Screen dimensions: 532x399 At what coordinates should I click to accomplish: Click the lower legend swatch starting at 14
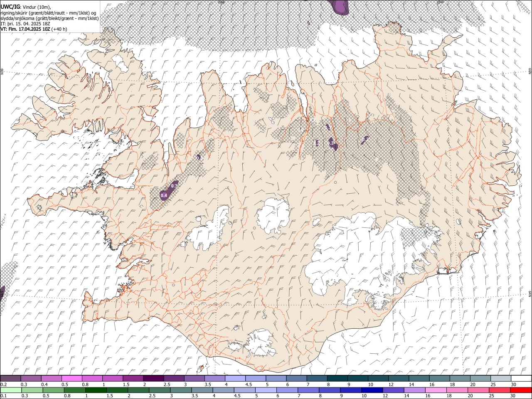[414, 390]
